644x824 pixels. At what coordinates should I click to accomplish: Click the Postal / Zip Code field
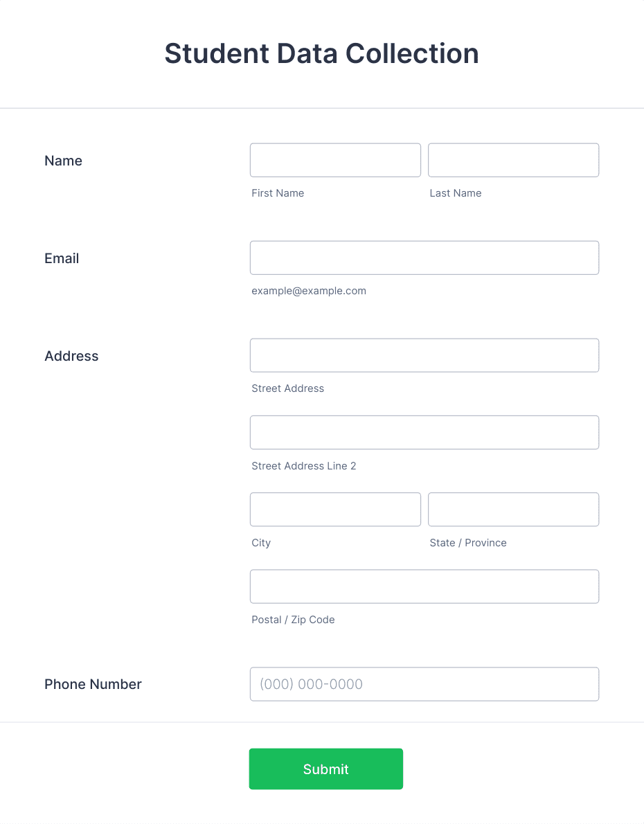tap(424, 586)
